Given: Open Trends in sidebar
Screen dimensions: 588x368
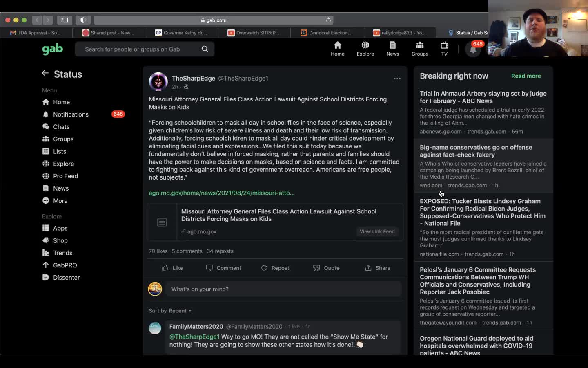Looking at the screenshot, I should pyautogui.click(x=57, y=253).
